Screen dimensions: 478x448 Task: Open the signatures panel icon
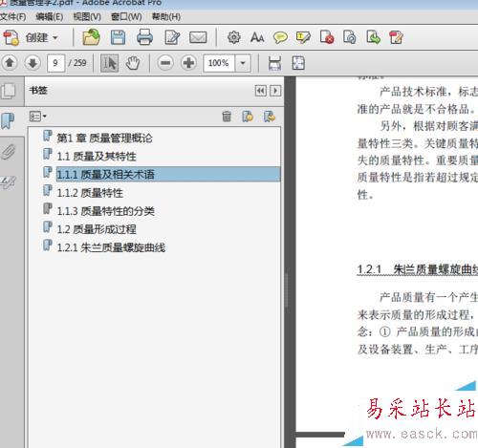tap(9, 181)
